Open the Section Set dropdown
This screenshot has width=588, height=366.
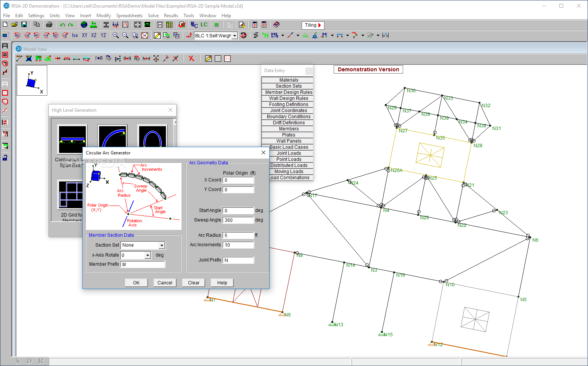(162, 245)
